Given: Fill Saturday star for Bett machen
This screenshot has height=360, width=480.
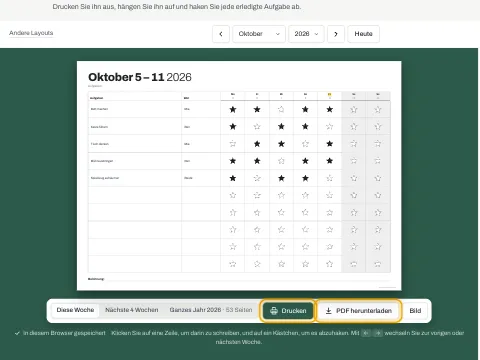Looking at the screenshot, I should [354, 109].
